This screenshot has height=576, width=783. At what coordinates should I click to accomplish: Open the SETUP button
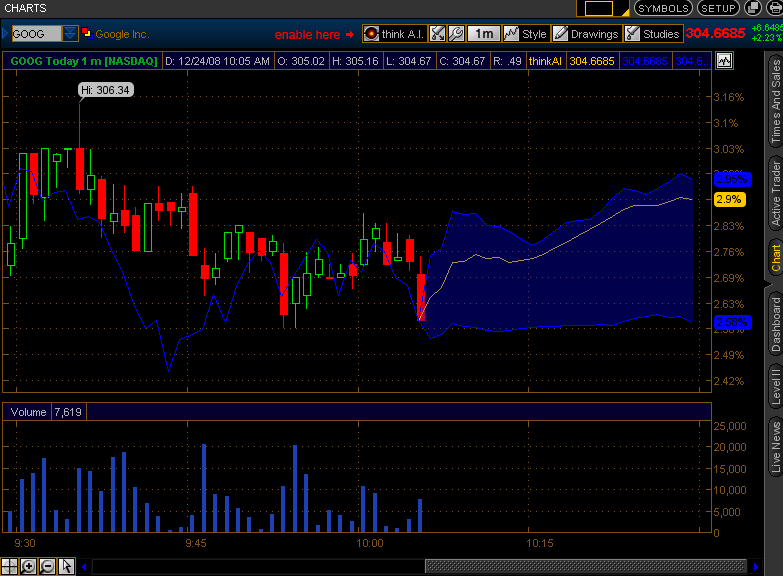718,8
